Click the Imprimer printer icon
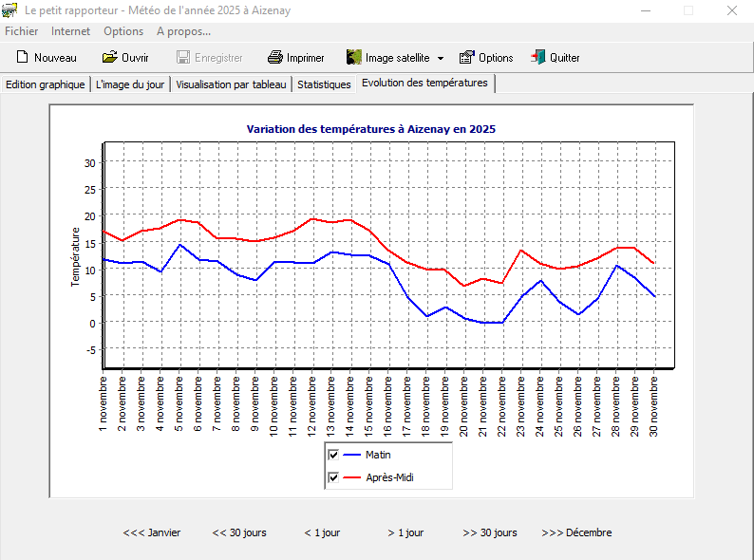This screenshot has width=754, height=560. (x=275, y=58)
